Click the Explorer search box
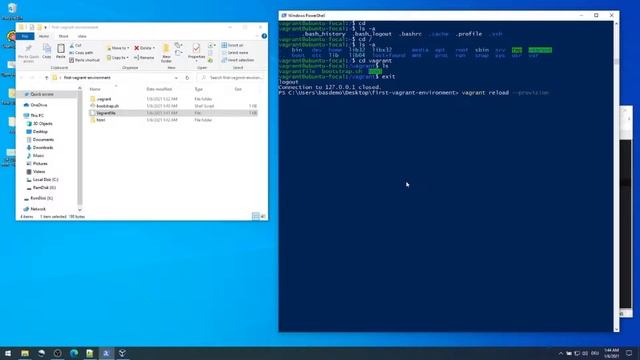 click(231, 78)
